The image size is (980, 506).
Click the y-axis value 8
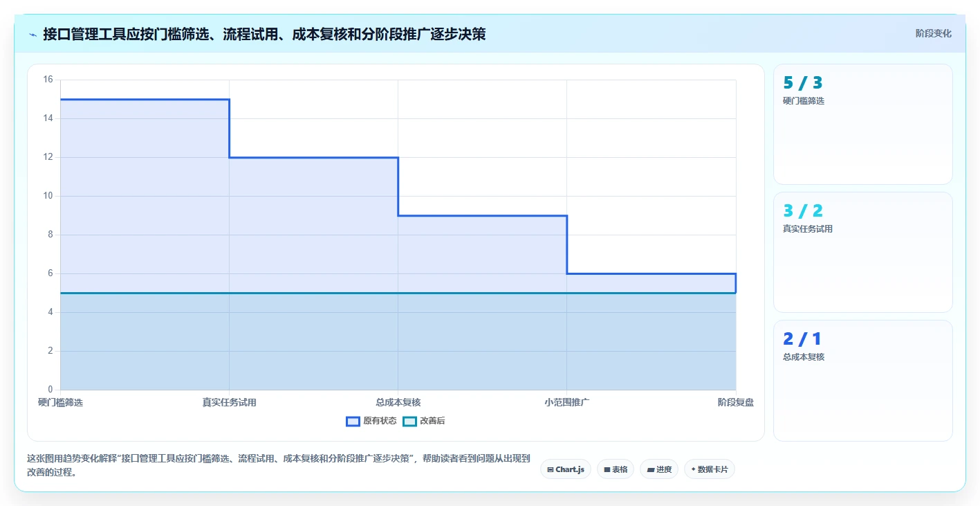50,235
